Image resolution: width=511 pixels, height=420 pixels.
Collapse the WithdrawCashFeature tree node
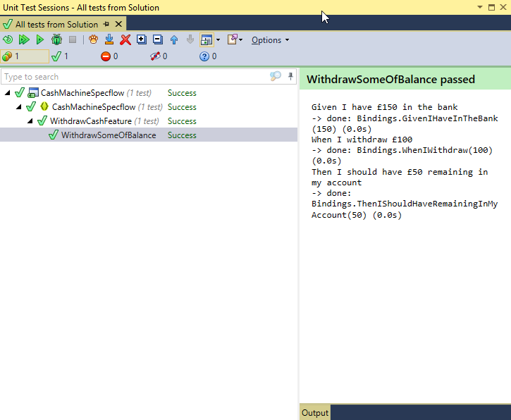30,121
